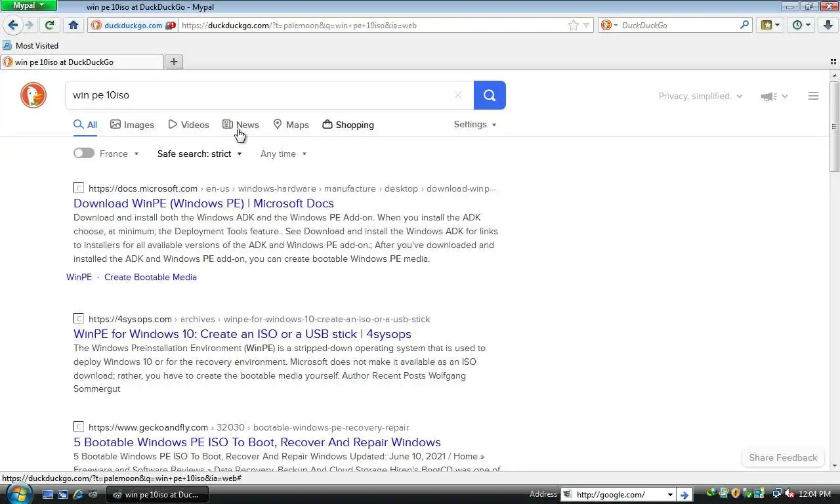Switch to the Videos tab
Image resolution: width=840 pixels, height=504 pixels.
click(x=188, y=125)
